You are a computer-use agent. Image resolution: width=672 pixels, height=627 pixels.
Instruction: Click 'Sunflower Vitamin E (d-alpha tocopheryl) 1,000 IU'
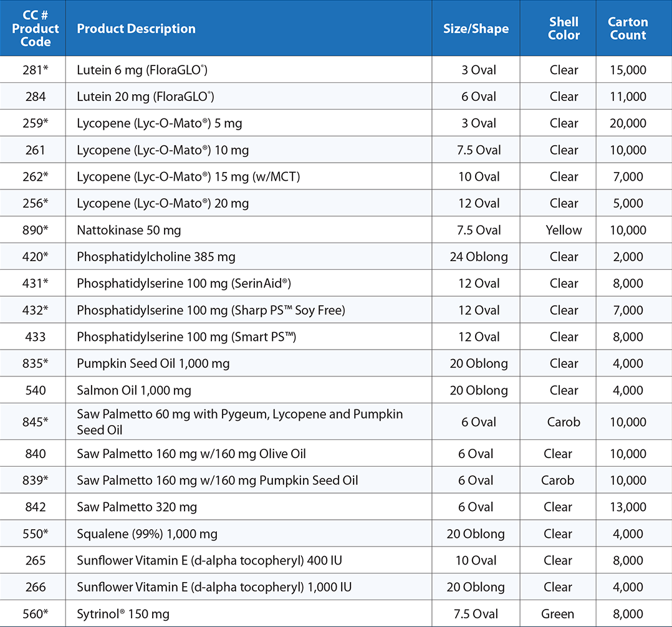click(214, 587)
